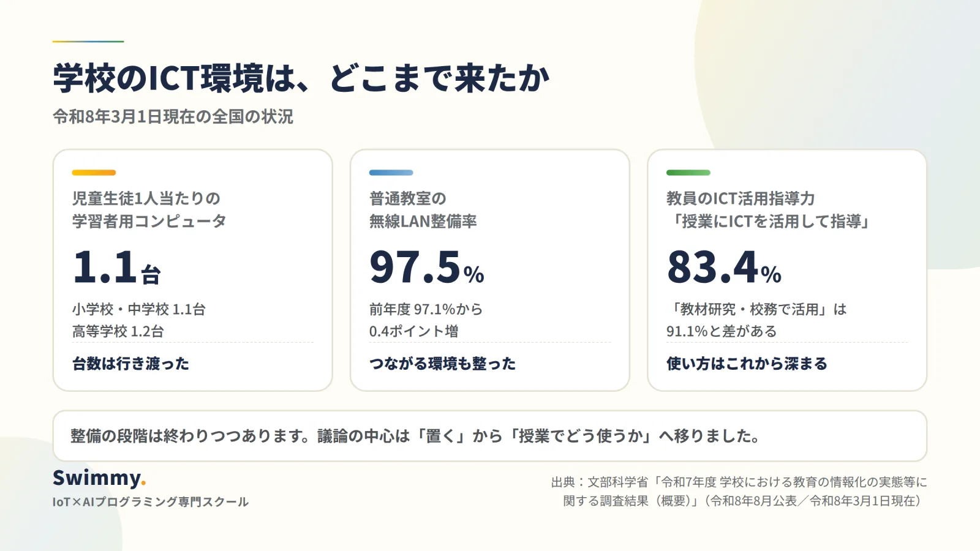
Task: Click the 台数は行き渡った conclusion text
Action: pyautogui.click(x=130, y=364)
